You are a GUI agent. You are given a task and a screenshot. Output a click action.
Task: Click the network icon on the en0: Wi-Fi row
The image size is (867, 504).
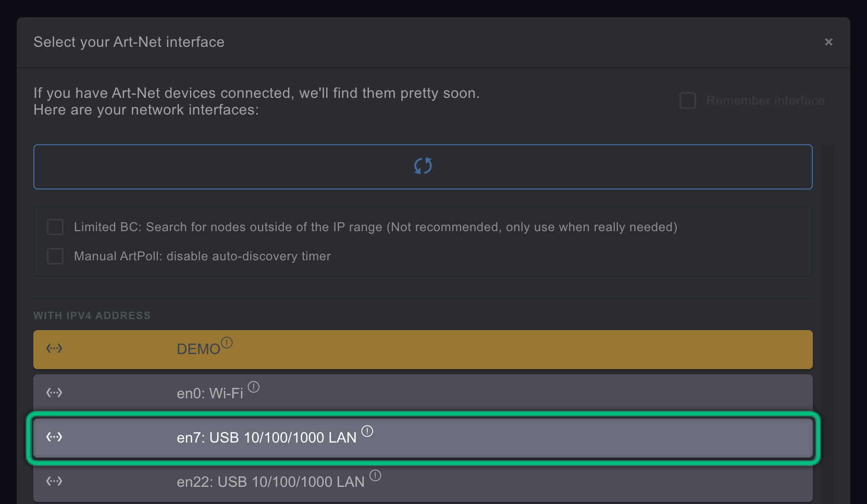54,393
